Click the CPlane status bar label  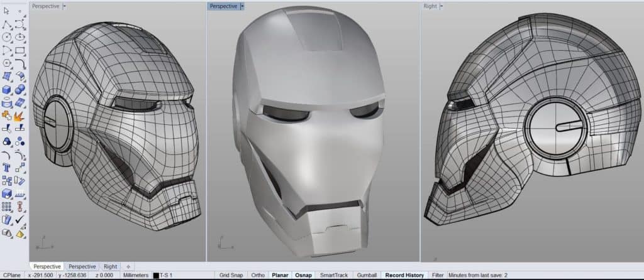[12, 276]
